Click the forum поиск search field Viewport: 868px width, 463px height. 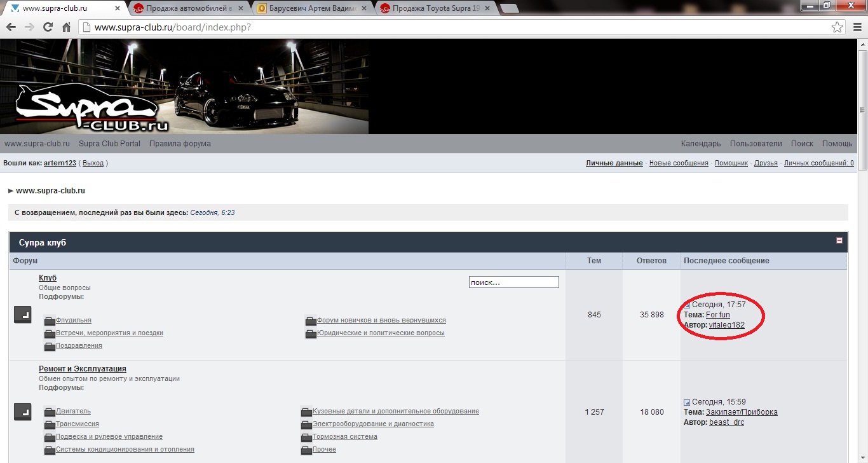coord(513,282)
